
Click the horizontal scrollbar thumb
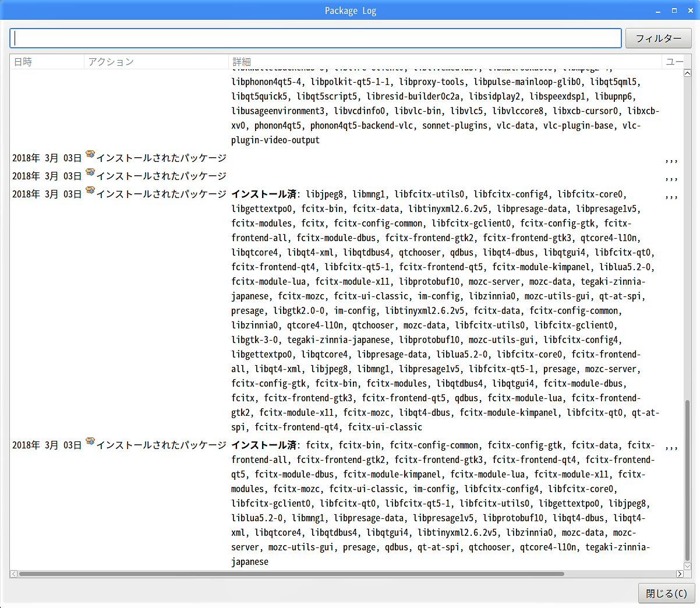pyautogui.click(x=291, y=574)
